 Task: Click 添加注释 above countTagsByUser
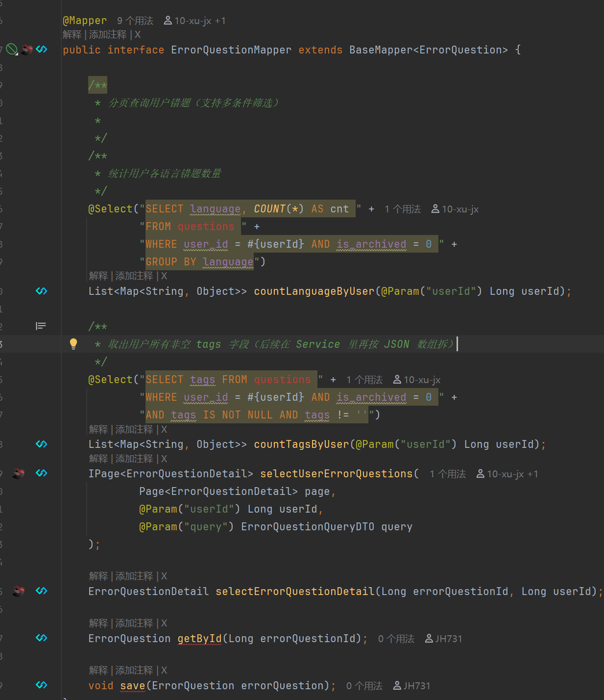(x=134, y=429)
